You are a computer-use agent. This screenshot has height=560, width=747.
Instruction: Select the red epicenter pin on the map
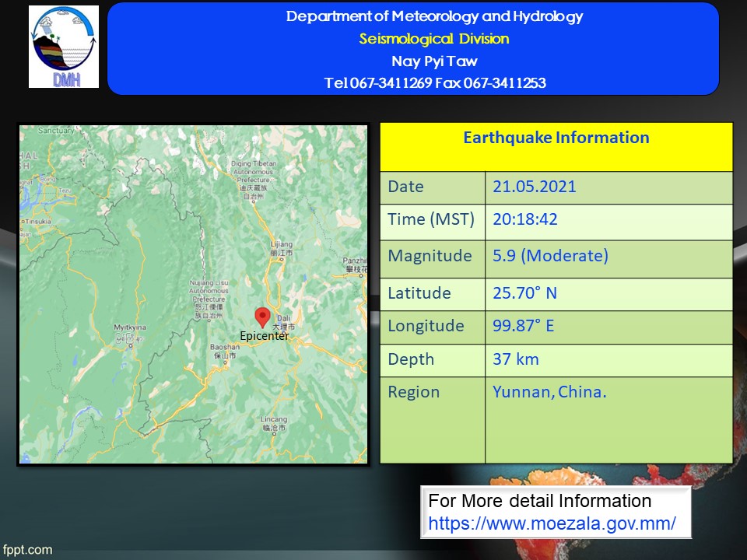point(262,317)
